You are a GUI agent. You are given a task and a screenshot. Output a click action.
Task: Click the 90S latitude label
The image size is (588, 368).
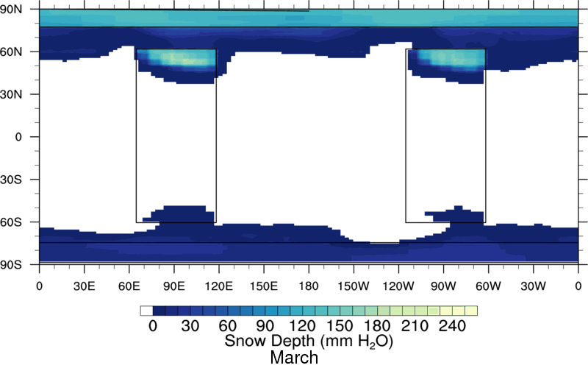11,264
